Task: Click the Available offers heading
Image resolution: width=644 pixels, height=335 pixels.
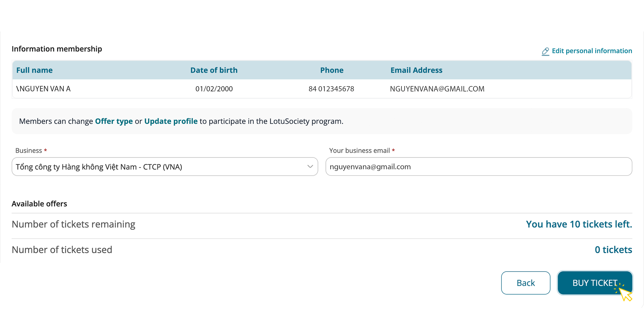Action: coord(39,204)
